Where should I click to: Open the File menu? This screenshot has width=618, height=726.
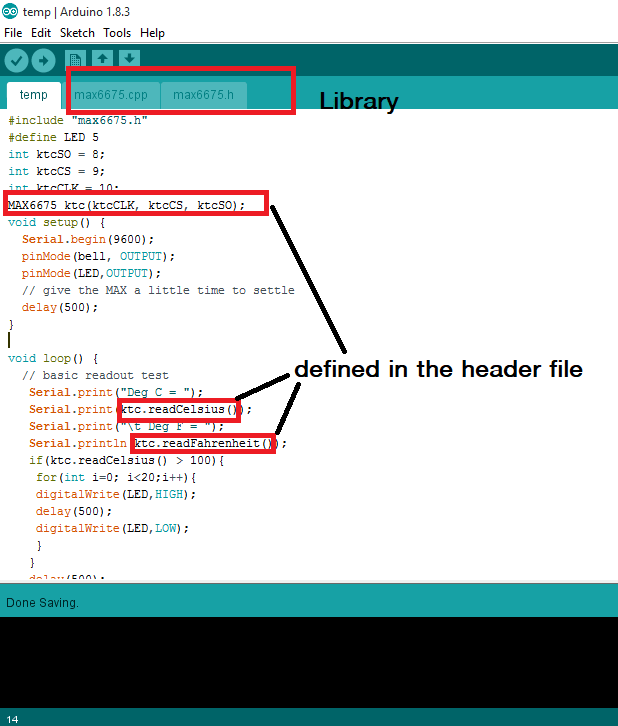pyautogui.click(x=13, y=33)
